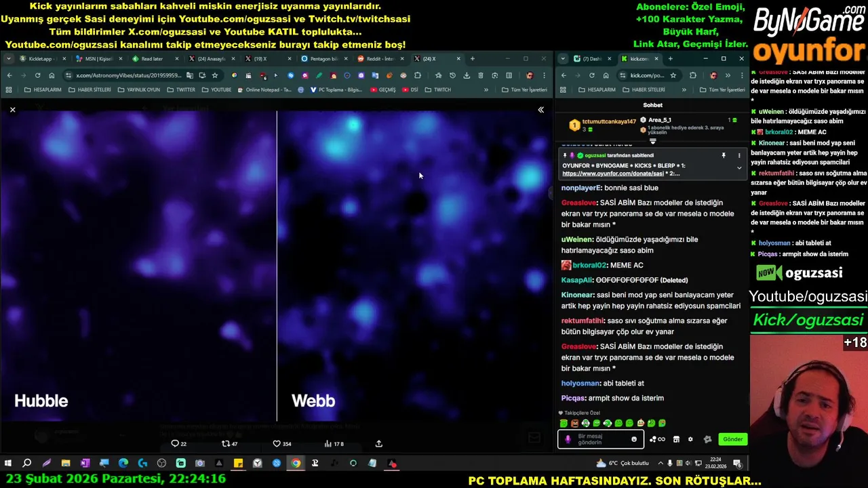This screenshot has width=868, height=488.
Task: Open the emoji picker in the chat input
Action: (634, 439)
